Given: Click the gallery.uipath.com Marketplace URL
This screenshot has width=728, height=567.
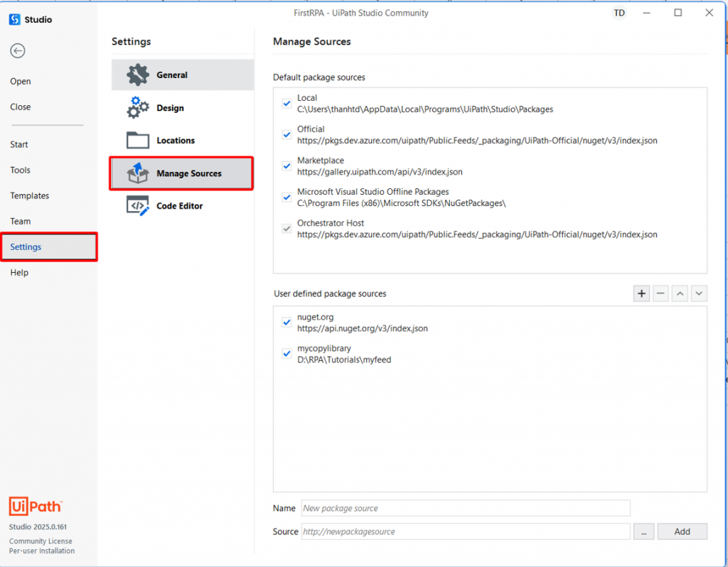Looking at the screenshot, I should point(380,172).
